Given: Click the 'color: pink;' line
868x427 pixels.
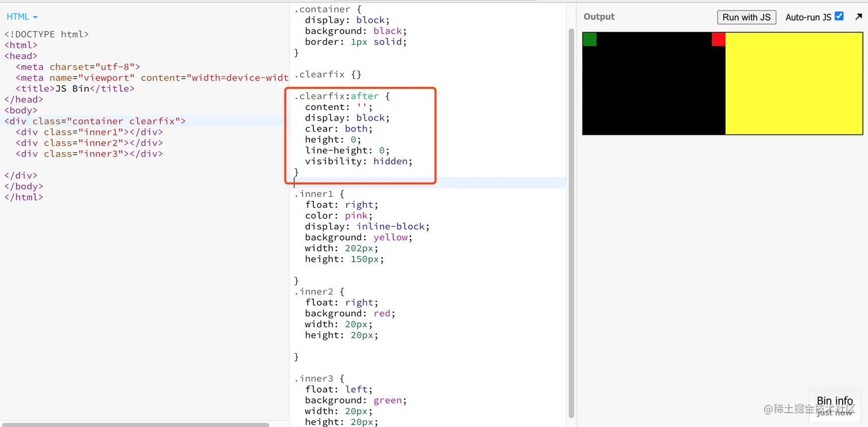Looking at the screenshot, I should click(x=339, y=216).
